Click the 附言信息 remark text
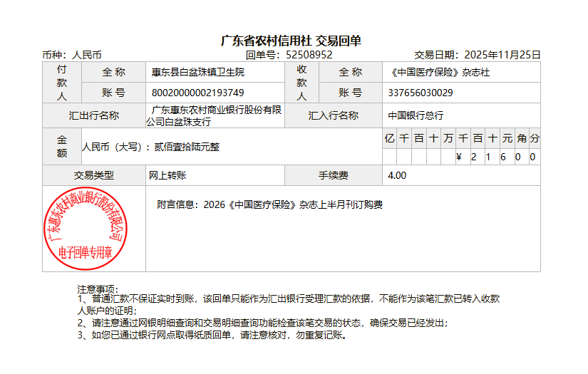This screenshot has width=588, height=374. click(x=269, y=205)
